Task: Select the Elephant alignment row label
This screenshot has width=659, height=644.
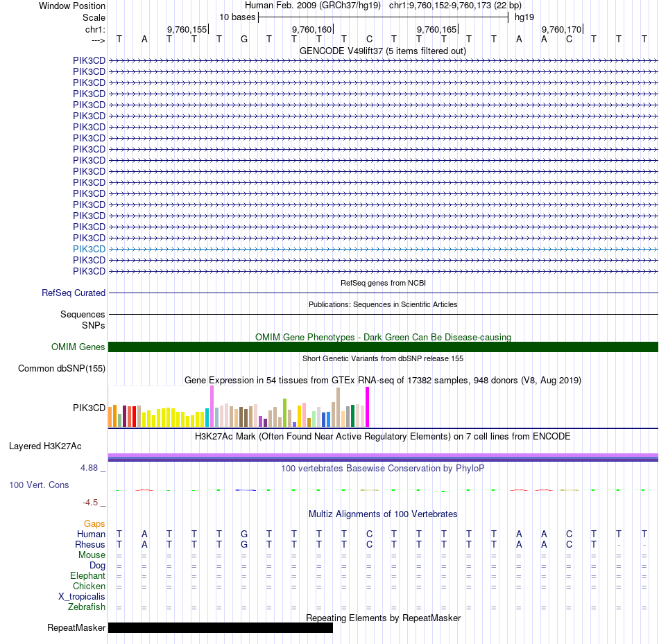Action: tap(88, 576)
